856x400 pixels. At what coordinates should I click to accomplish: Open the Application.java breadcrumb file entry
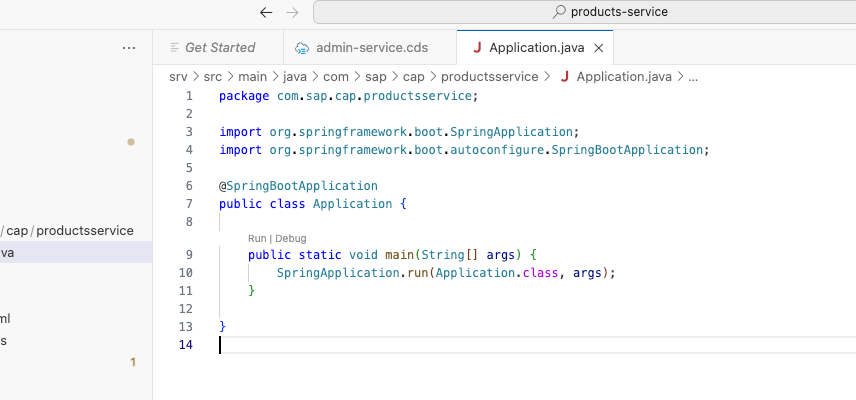coord(624,76)
